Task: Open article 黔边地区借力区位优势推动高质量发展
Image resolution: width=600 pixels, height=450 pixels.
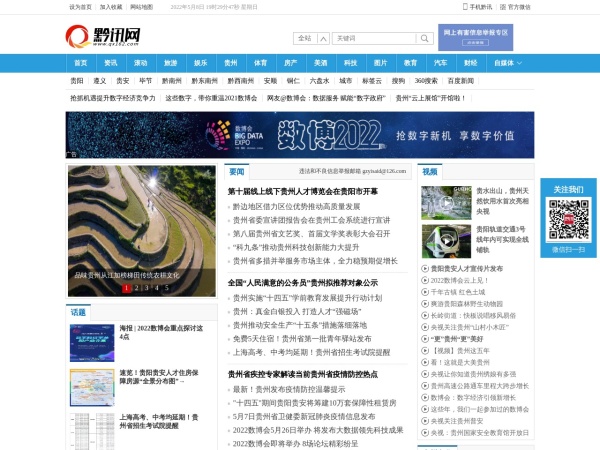Action: (297, 207)
